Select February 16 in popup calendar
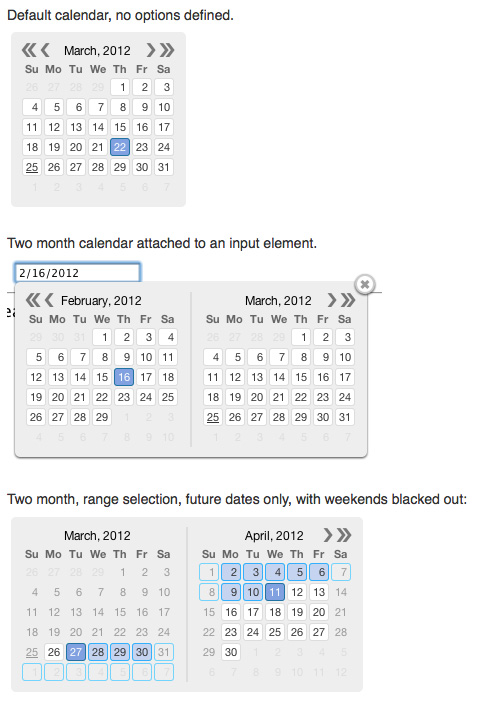 pyautogui.click(x=124, y=377)
